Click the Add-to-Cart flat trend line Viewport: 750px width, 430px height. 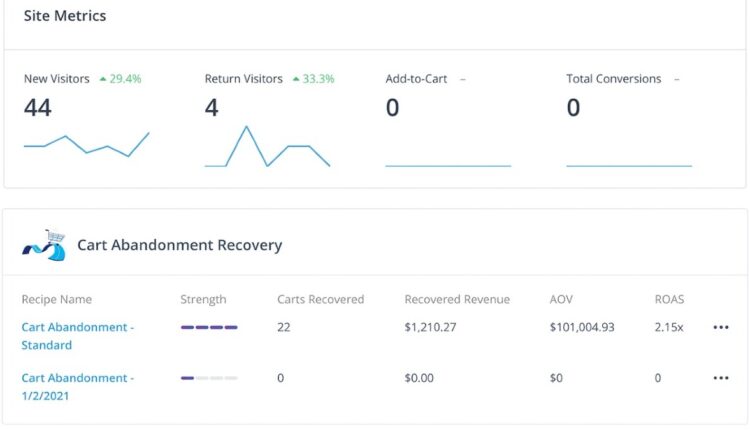click(x=448, y=166)
